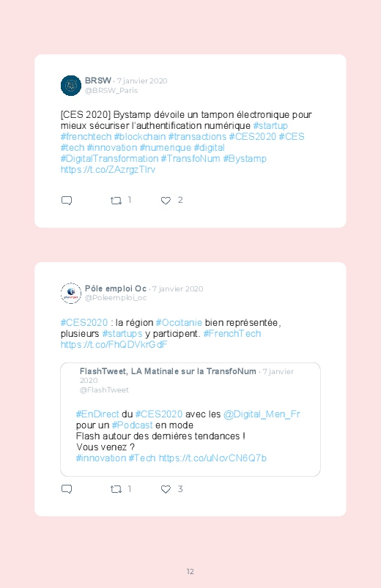Like the BRSW tweet with heart icon
This screenshot has height=588, width=381.
click(x=166, y=201)
